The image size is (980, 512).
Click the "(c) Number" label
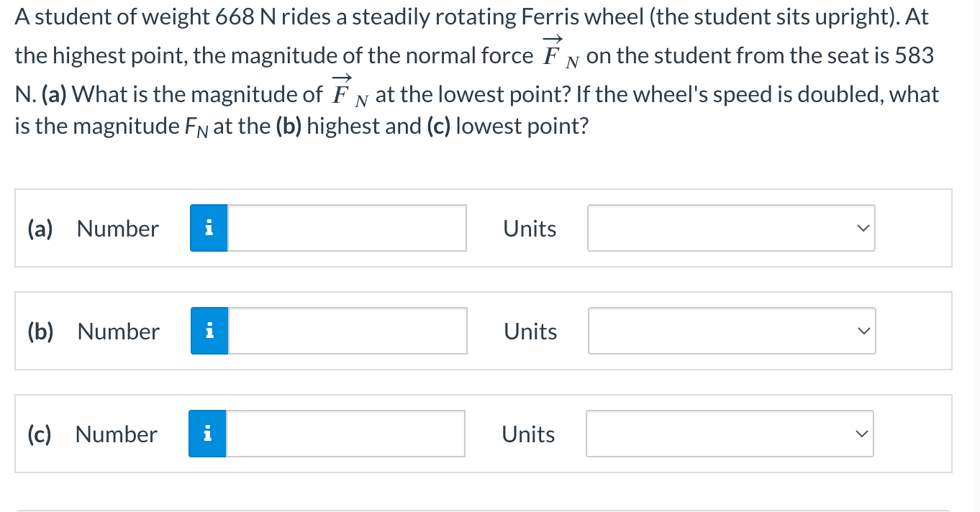[x=92, y=434]
